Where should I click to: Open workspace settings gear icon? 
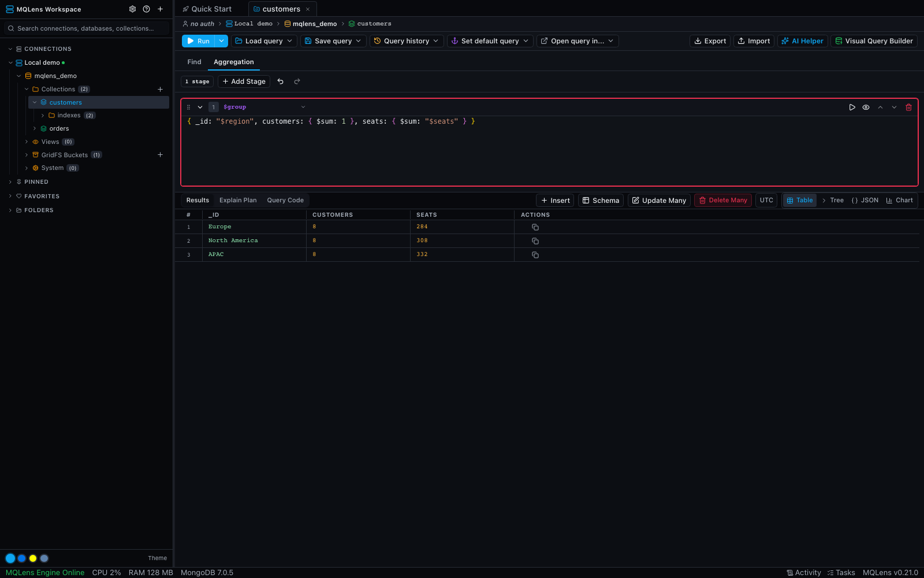click(x=132, y=9)
